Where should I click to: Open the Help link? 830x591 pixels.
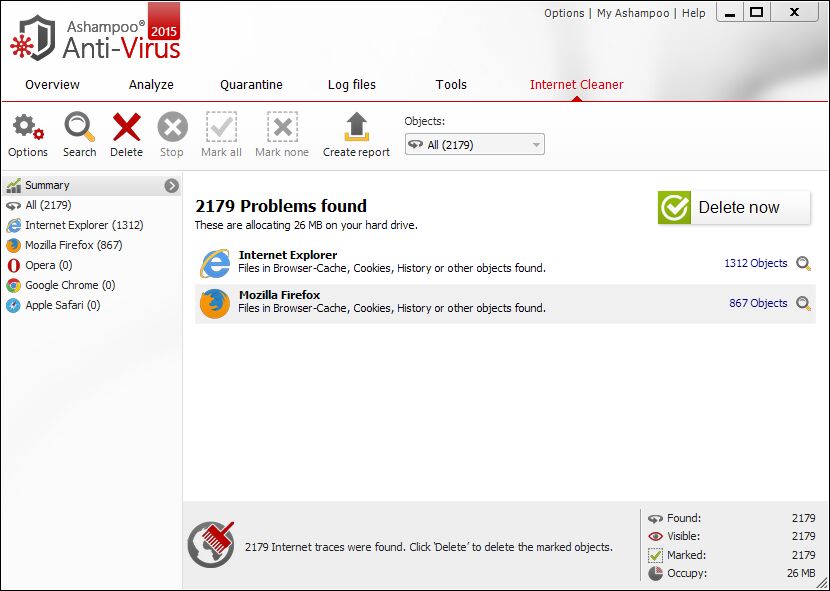[x=693, y=13]
